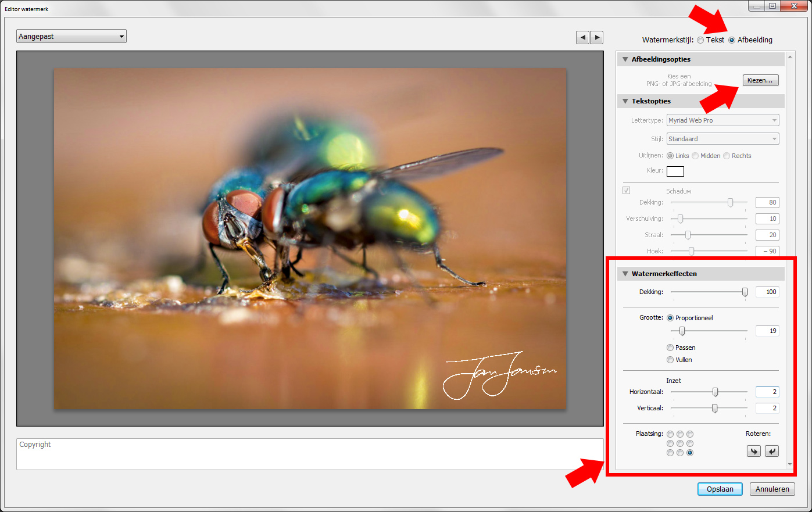Screen dimensions: 812x512
Task: Anchor watermark to top-left position
Action: pos(670,434)
